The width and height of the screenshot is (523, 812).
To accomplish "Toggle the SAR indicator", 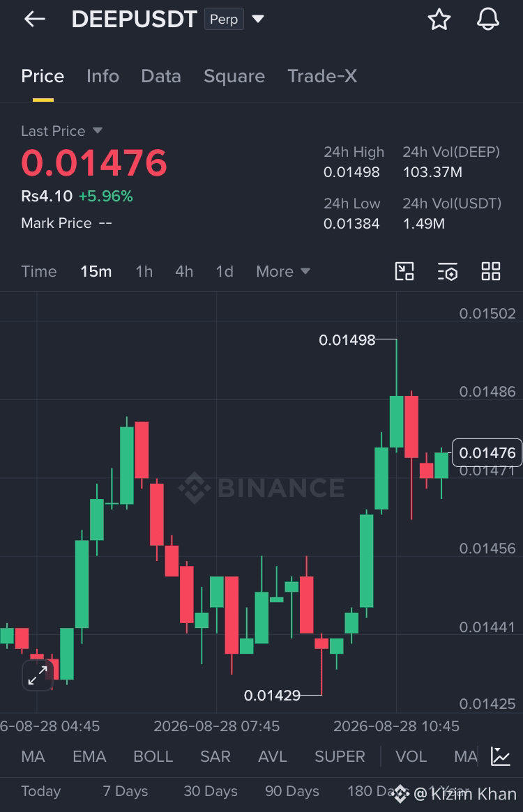I will pos(215,757).
